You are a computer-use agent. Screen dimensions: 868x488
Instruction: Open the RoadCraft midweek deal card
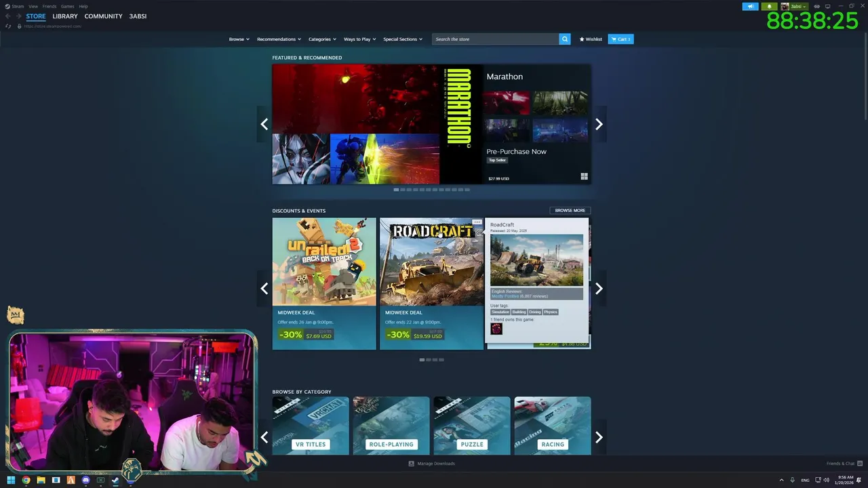click(x=431, y=283)
